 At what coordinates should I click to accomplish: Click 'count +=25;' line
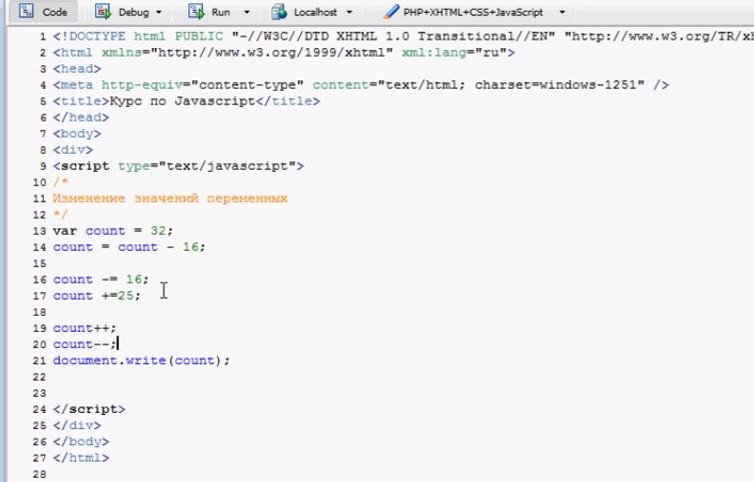pos(97,296)
